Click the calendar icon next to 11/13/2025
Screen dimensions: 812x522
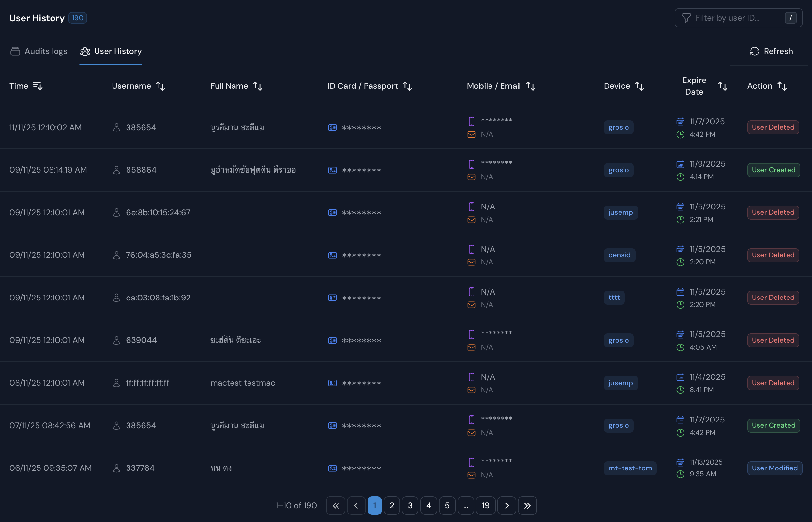click(681, 462)
